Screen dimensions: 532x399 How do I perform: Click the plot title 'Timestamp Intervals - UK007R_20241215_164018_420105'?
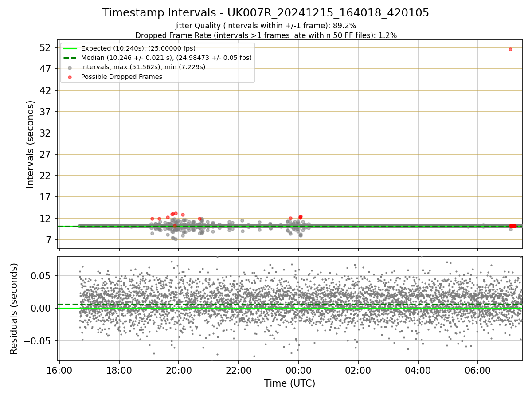coord(266,13)
